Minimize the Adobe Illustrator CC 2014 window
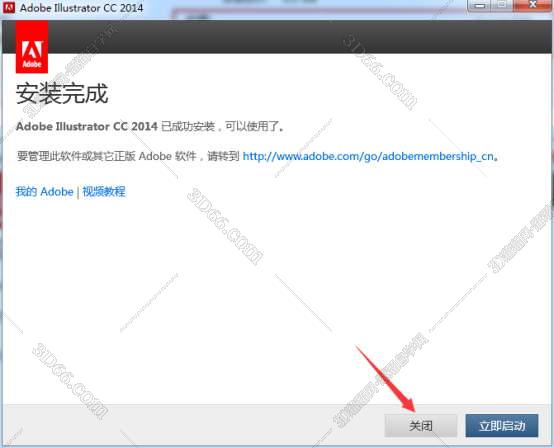The height and width of the screenshot is (448, 554). (x=480, y=5)
